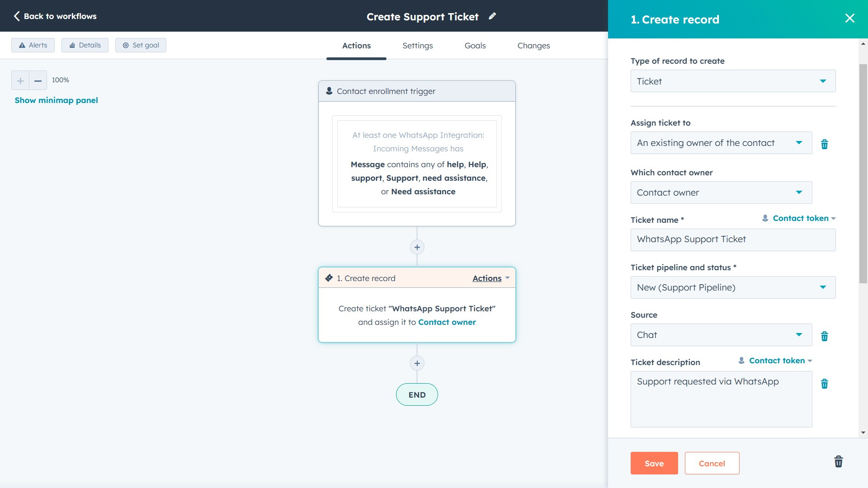Zoom out using the minus icon on canvas
Viewport: 868px width, 488px height.
point(38,80)
